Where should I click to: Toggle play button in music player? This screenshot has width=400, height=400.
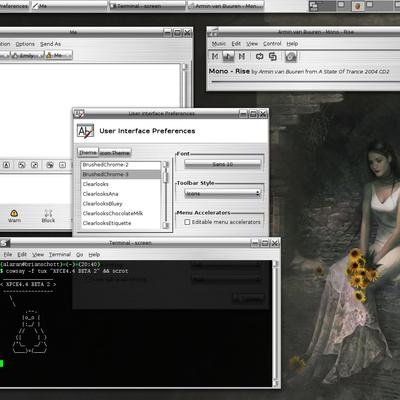pos(228,56)
